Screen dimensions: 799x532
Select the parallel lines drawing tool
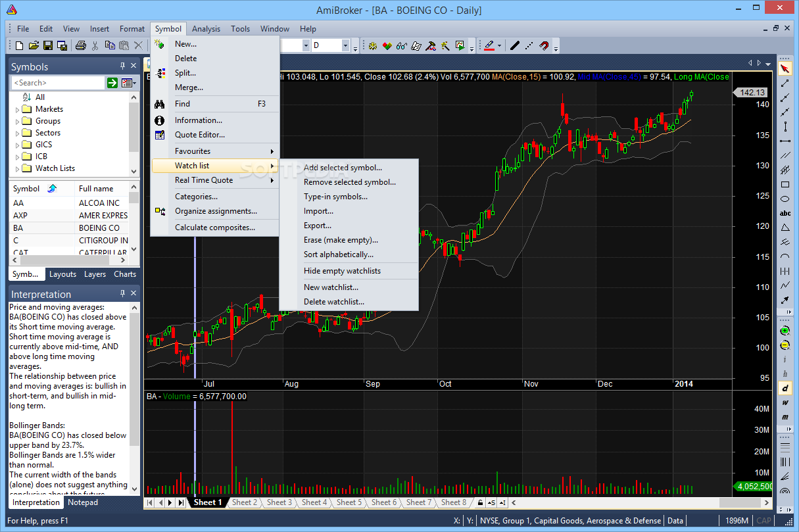(785, 156)
